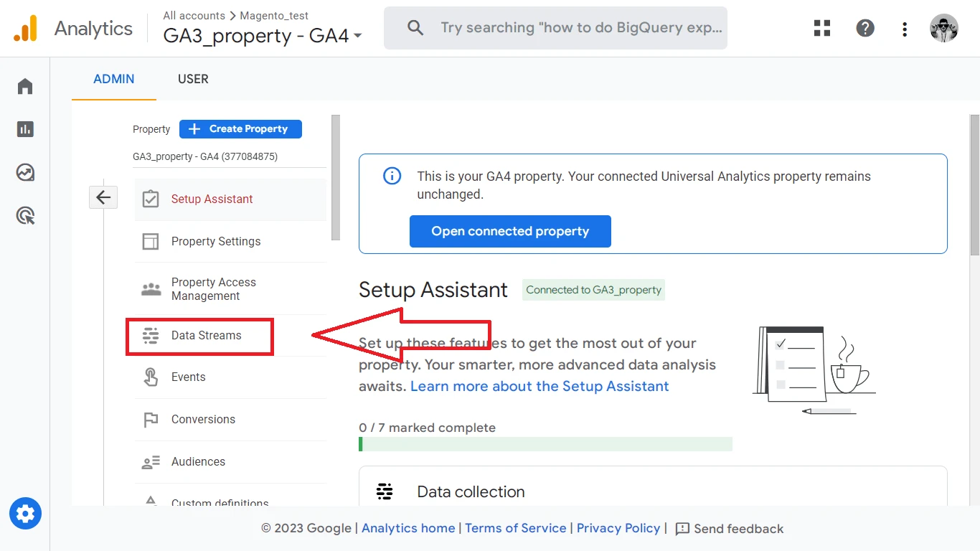
Task: Click the back arrow to collapse column
Action: 103,197
